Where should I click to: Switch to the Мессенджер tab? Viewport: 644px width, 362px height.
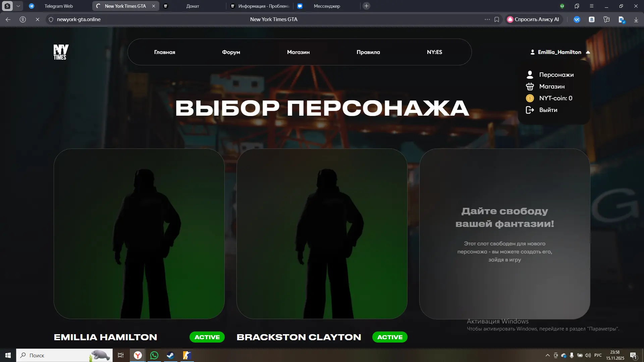coord(327,6)
